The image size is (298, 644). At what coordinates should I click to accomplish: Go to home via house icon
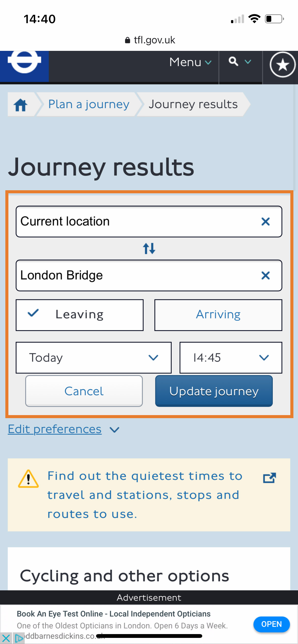pyautogui.click(x=21, y=105)
